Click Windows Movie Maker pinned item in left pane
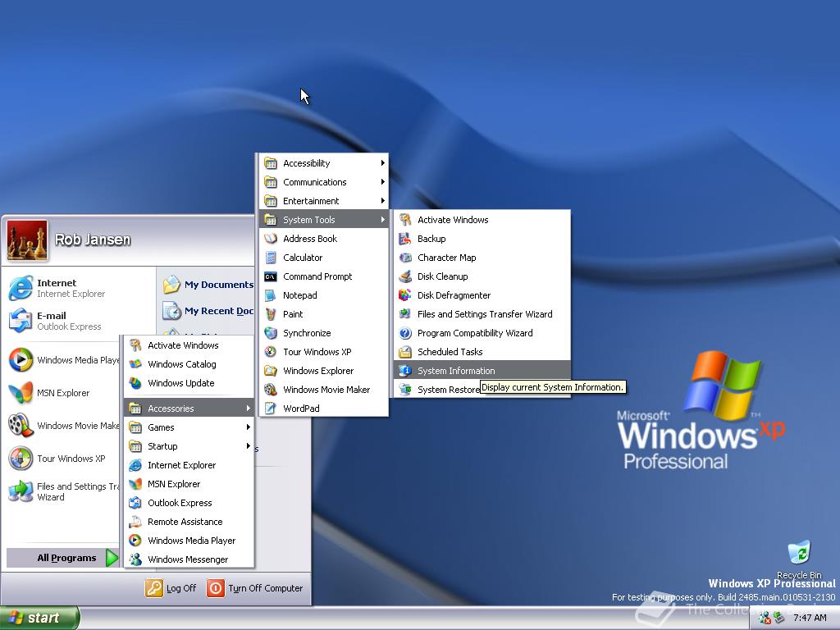840x630 pixels. coord(63,426)
